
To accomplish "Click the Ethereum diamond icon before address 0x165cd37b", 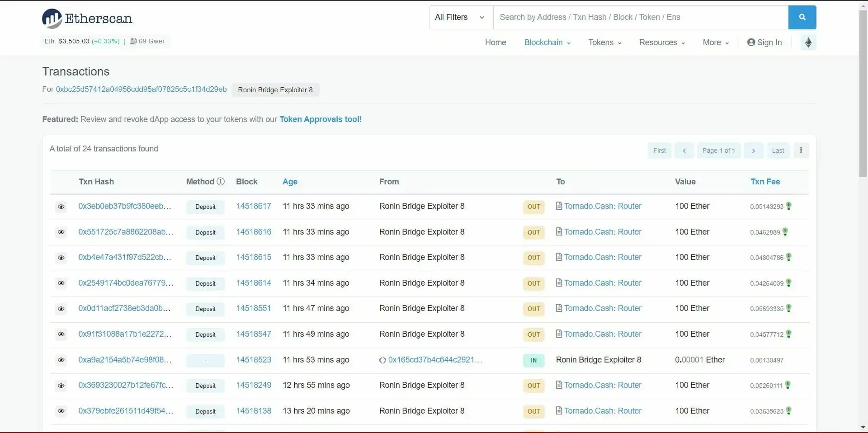I will [x=382, y=361].
